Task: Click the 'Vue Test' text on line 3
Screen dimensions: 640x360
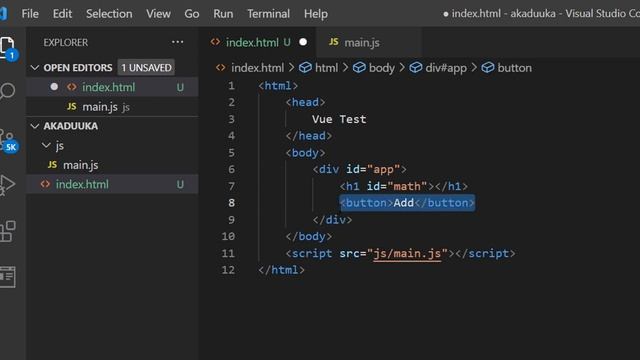Action: [x=339, y=119]
